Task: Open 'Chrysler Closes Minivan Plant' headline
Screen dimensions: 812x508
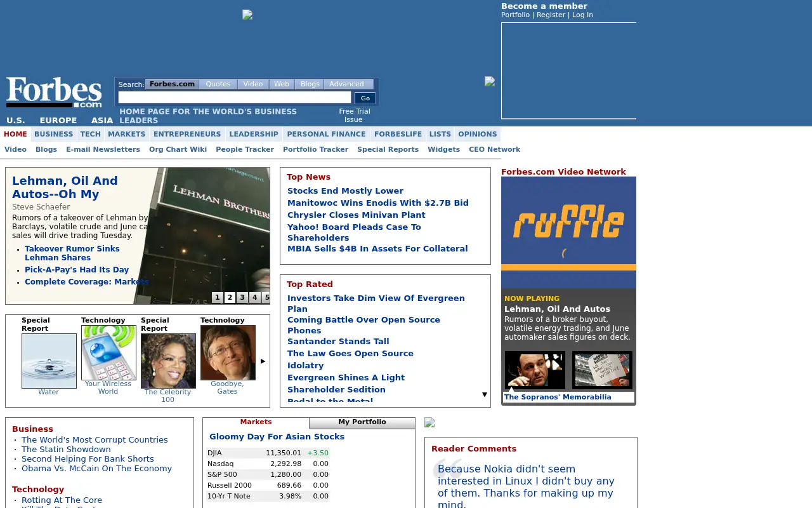Action: pyautogui.click(x=357, y=215)
